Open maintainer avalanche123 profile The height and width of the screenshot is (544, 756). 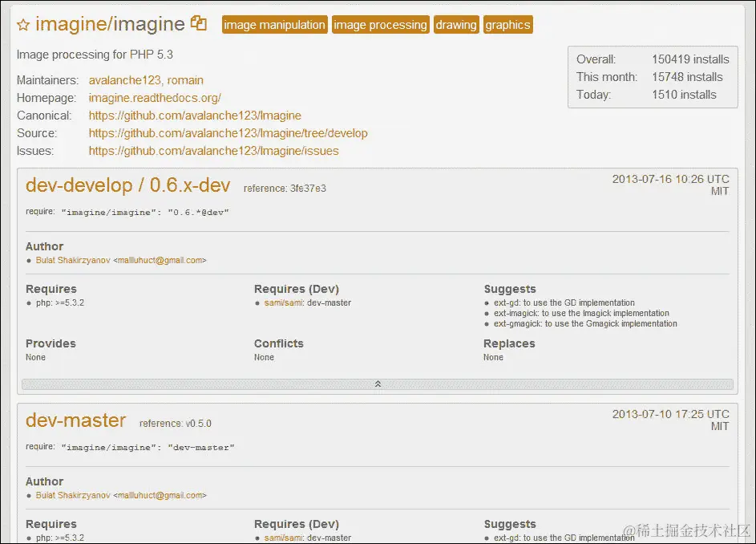pyautogui.click(x=124, y=80)
